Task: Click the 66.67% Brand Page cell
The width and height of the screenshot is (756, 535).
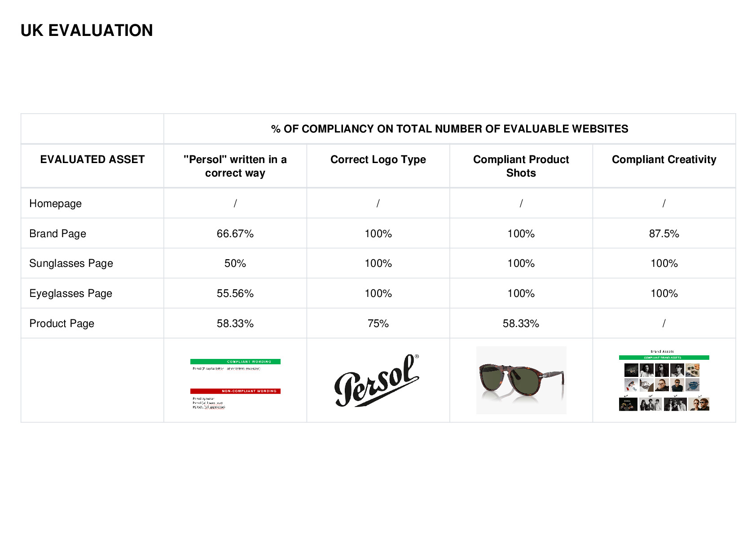Action: (x=235, y=234)
